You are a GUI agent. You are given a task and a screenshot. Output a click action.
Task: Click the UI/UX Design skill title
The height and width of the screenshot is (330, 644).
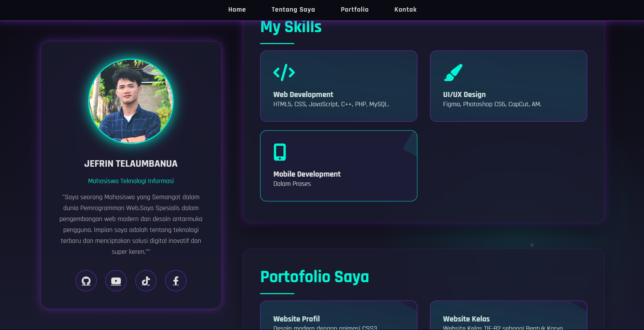[464, 95]
